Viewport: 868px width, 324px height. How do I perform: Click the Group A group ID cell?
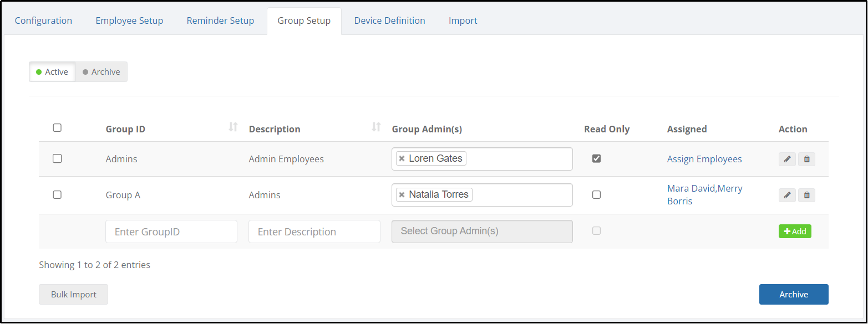click(x=123, y=195)
